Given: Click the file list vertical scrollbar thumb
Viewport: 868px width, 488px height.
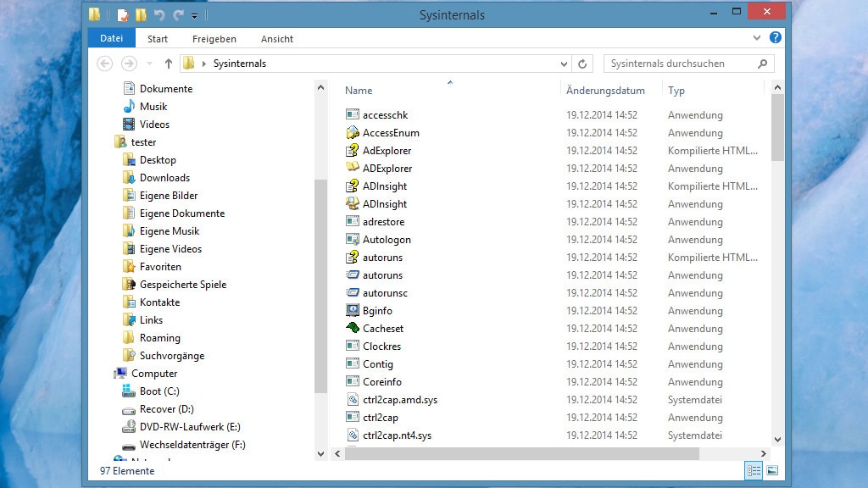Looking at the screenshot, I should [x=777, y=127].
